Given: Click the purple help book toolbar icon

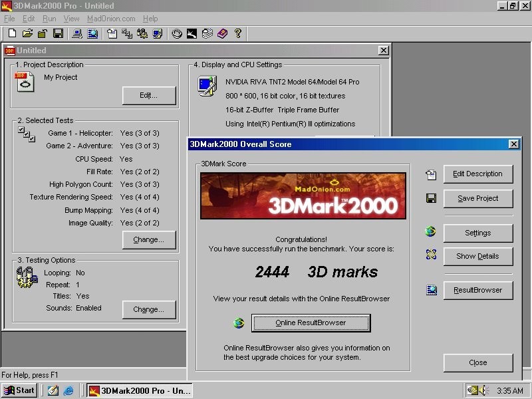Looking at the screenshot, I should click(x=222, y=33).
